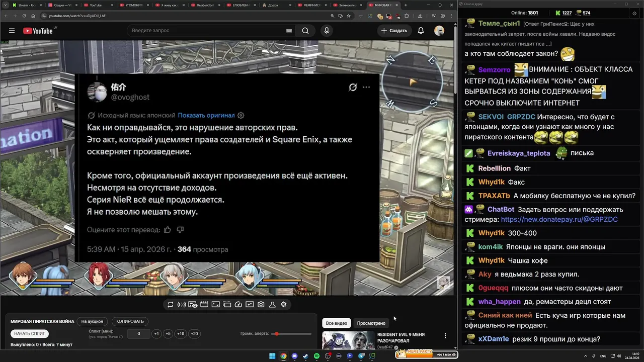644x362 pixels.
Task: Open Spotify from the taskbar
Action: 316,356
